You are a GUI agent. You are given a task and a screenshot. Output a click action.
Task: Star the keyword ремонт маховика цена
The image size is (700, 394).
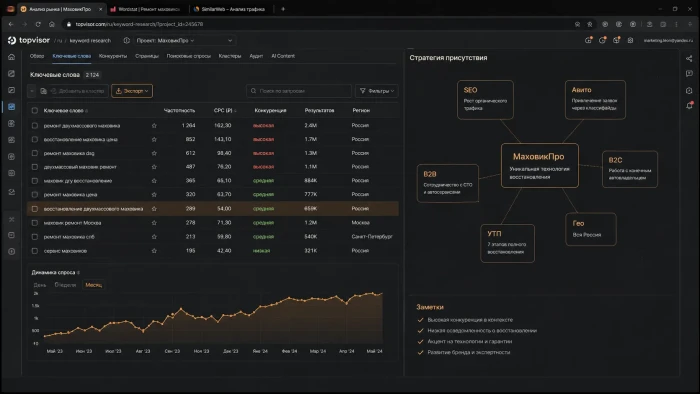(x=154, y=195)
